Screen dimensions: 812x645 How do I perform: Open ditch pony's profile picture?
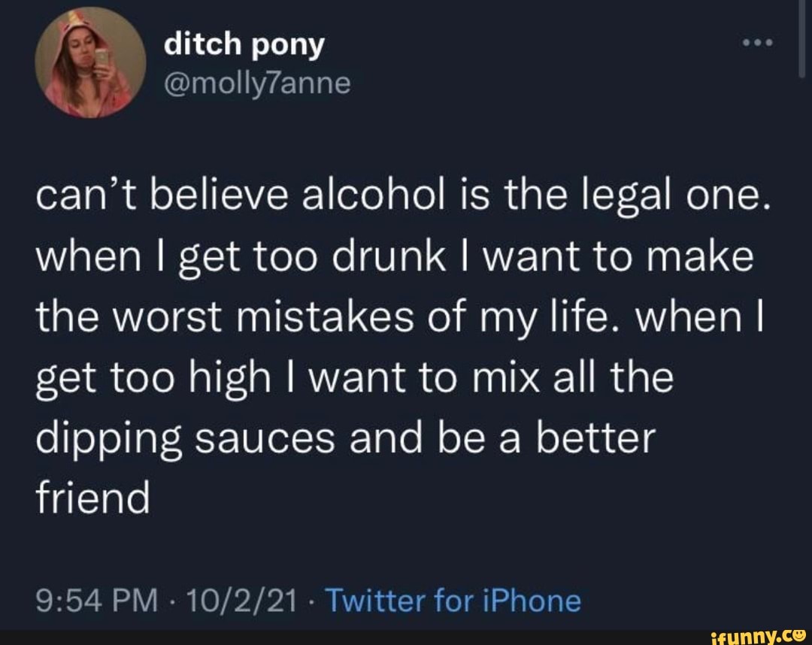pos(90,62)
